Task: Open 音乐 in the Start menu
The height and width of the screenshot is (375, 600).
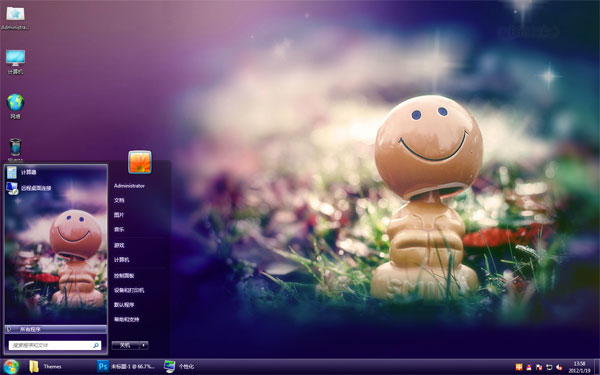Action: point(119,230)
